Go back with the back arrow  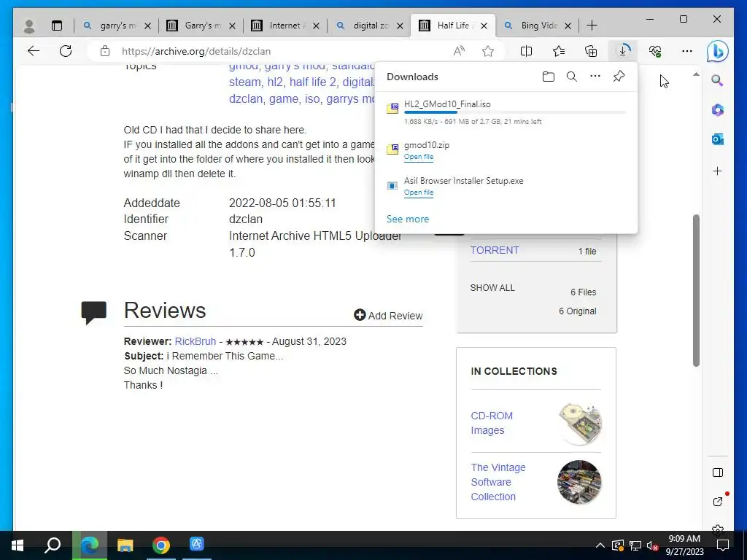34,51
